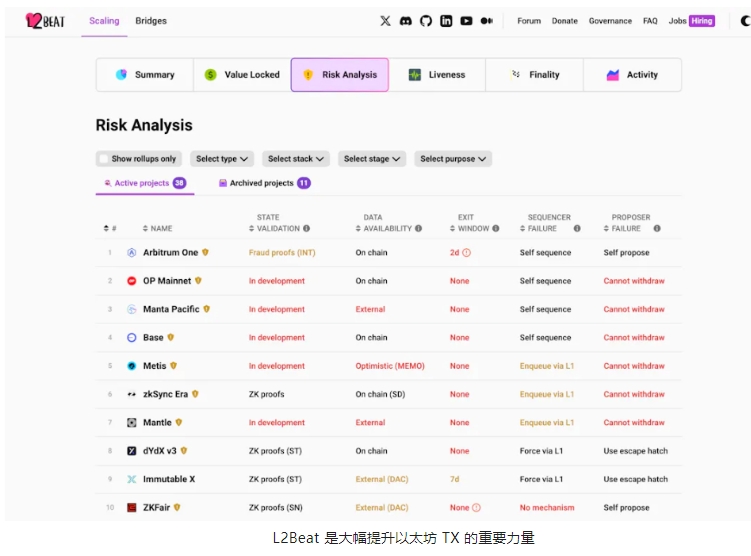
Task: Click the shield badge next to Base
Action: [x=171, y=337]
